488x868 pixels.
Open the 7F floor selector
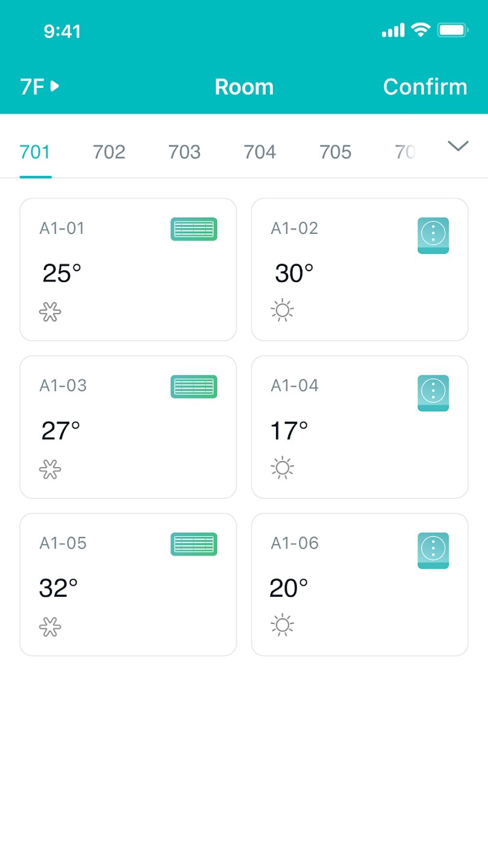click(x=40, y=87)
